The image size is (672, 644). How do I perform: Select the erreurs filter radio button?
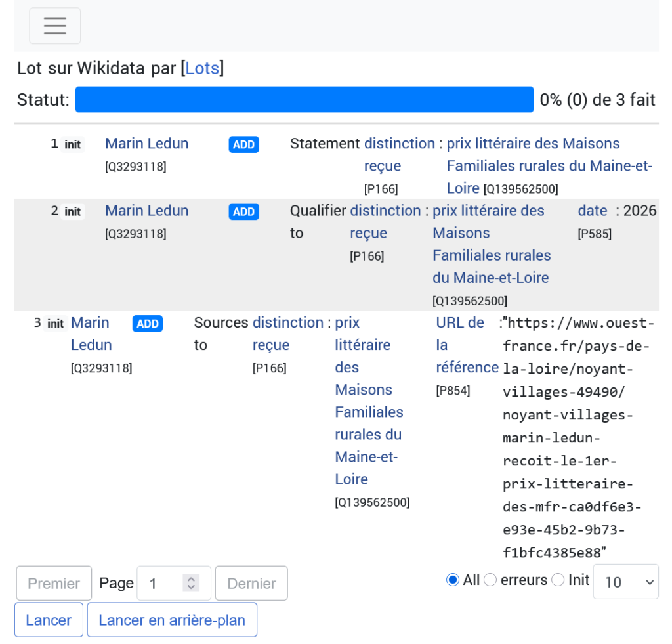point(490,580)
